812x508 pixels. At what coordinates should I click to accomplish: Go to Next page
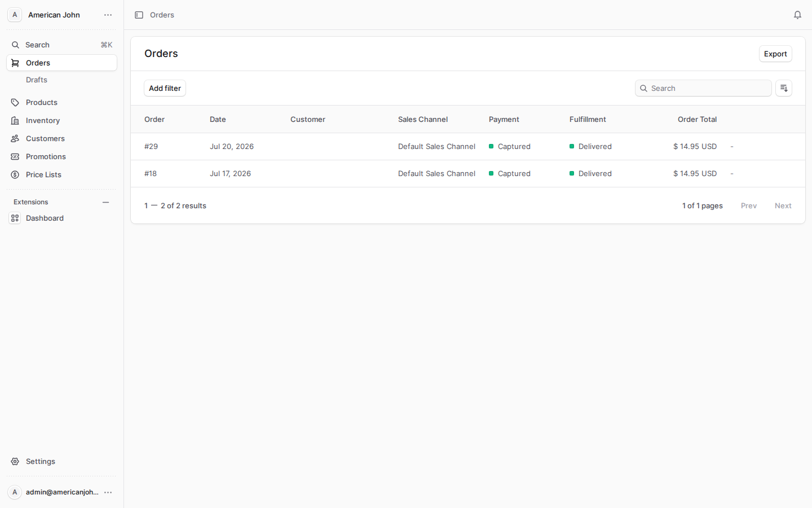783,205
